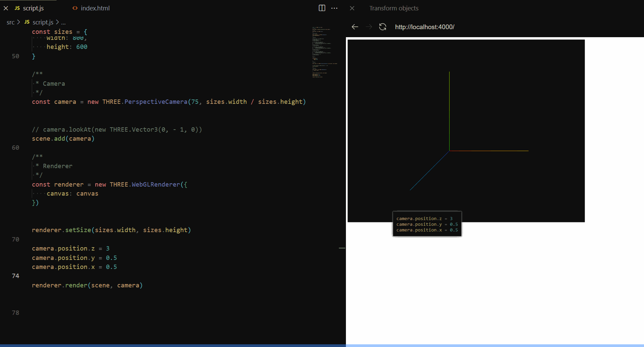
Task: Click line number 74 in the gutter
Action: coord(15,276)
